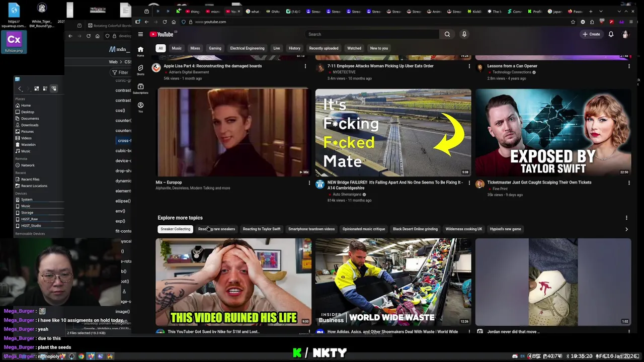
Task: Open options for Apple Lisa Part 4 video
Action: coord(305,66)
